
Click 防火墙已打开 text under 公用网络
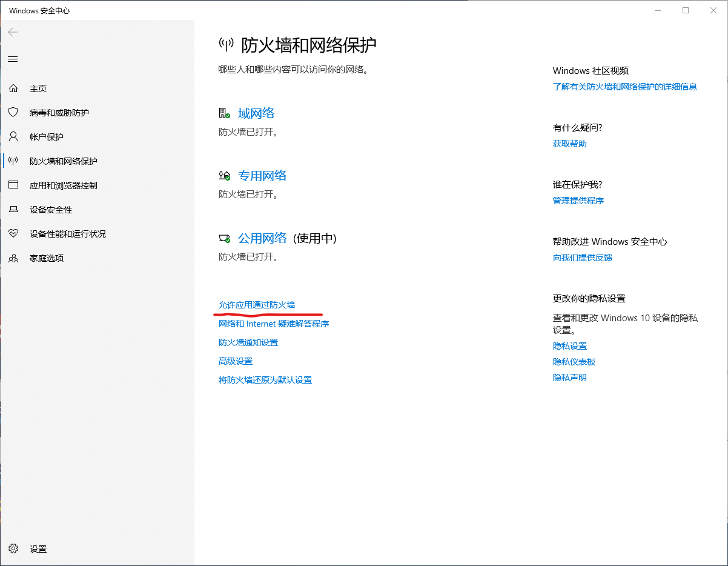[x=248, y=256]
